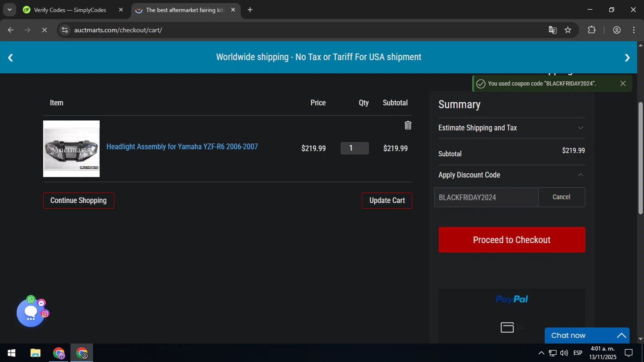Click the browser address bar URL
644x362 pixels.
pyautogui.click(x=118, y=30)
